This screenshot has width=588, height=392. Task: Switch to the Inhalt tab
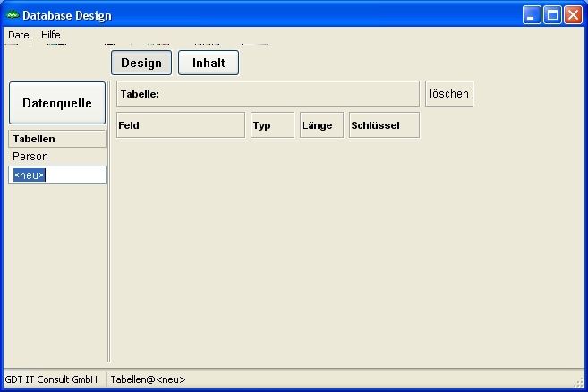tap(209, 63)
